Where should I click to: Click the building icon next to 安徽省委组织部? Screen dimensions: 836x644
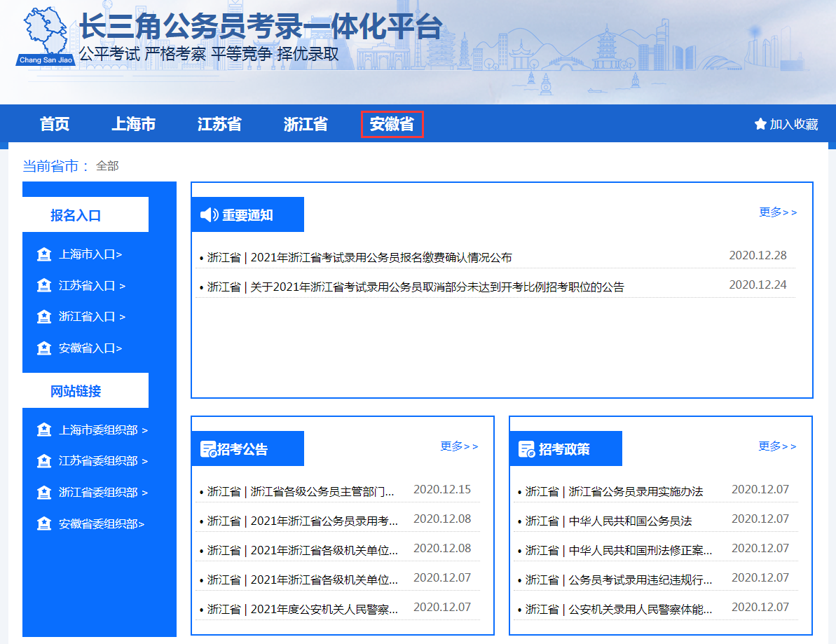44,523
